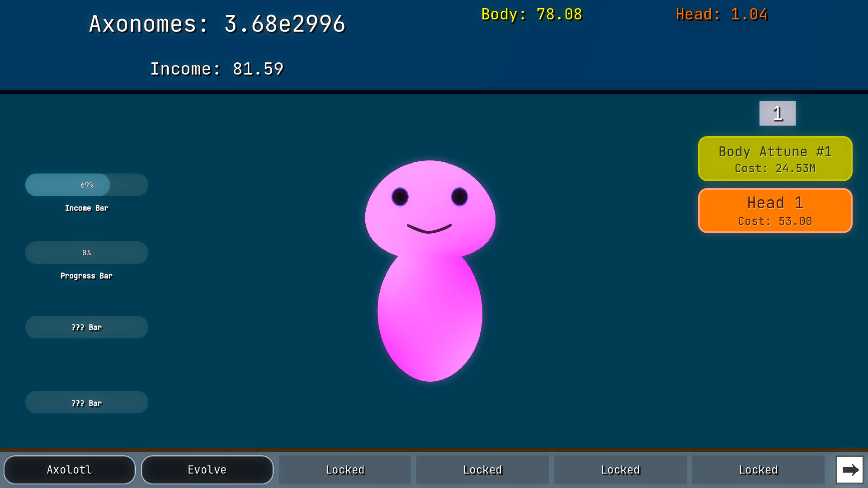Switch to the Evolve tab

pyautogui.click(x=207, y=470)
